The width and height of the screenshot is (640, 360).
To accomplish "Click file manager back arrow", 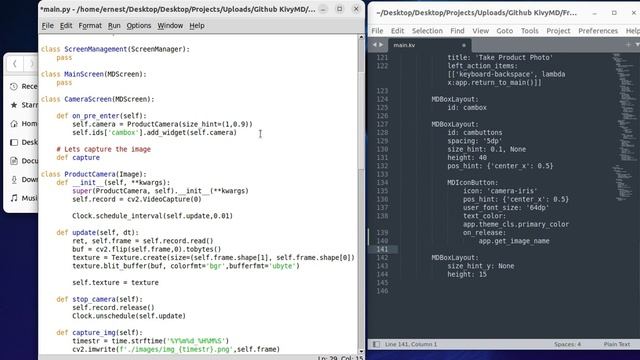I will tap(15, 64).
